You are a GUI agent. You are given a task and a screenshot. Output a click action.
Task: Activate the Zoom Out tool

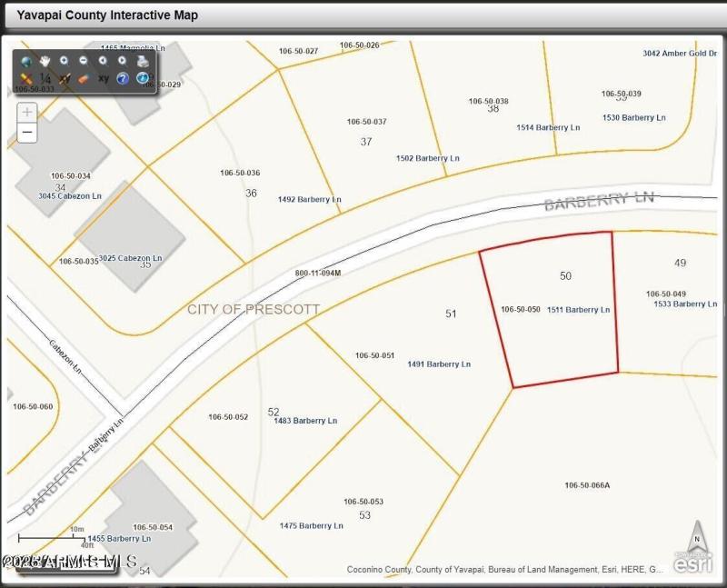83,62
